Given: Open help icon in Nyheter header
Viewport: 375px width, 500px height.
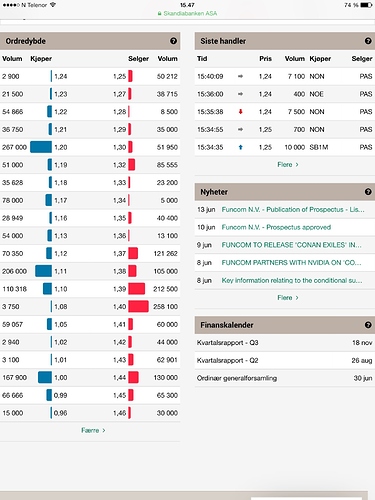Looking at the screenshot, I should click(368, 192).
